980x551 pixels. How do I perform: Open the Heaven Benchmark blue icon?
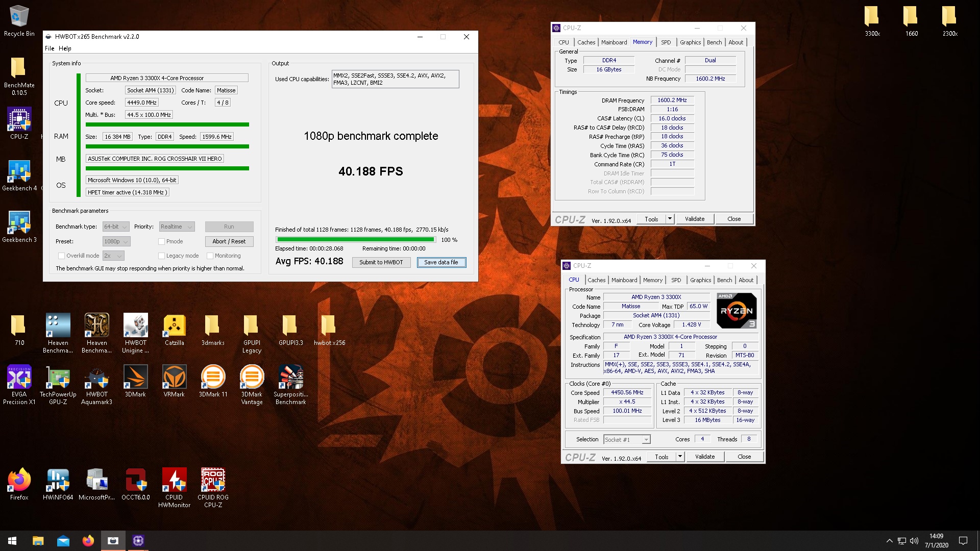pyautogui.click(x=58, y=333)
